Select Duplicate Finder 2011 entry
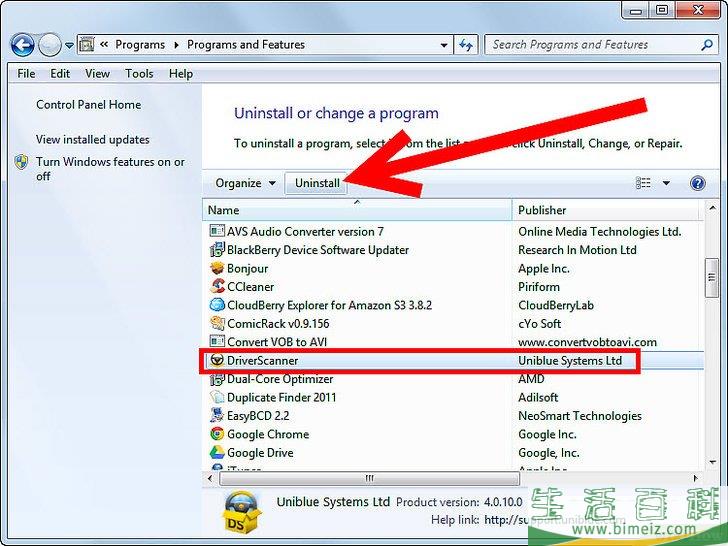 pos(453,397)
